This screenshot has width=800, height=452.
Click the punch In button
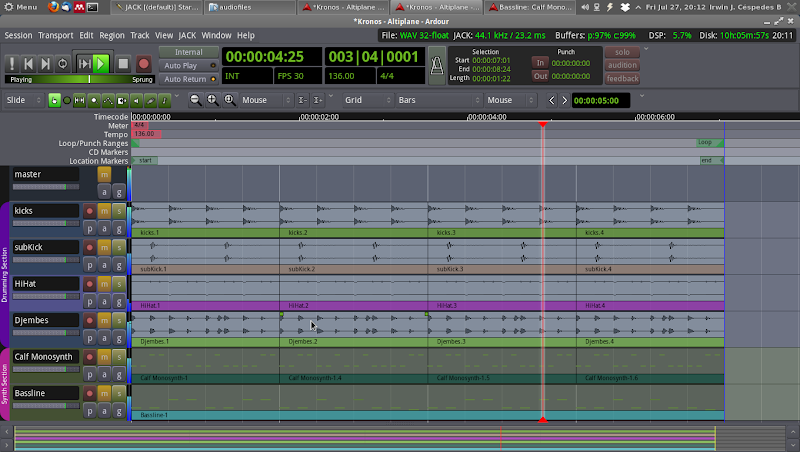click(540, 62)
